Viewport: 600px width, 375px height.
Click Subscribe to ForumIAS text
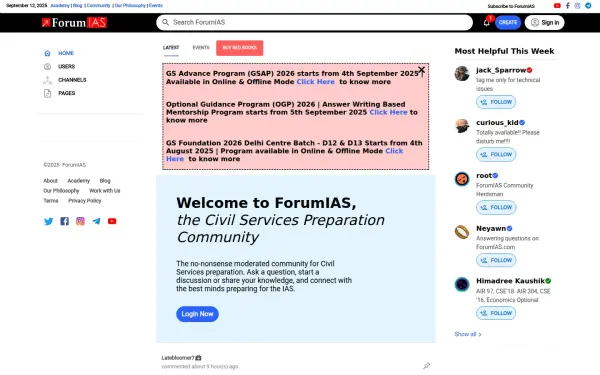point(511,6)
